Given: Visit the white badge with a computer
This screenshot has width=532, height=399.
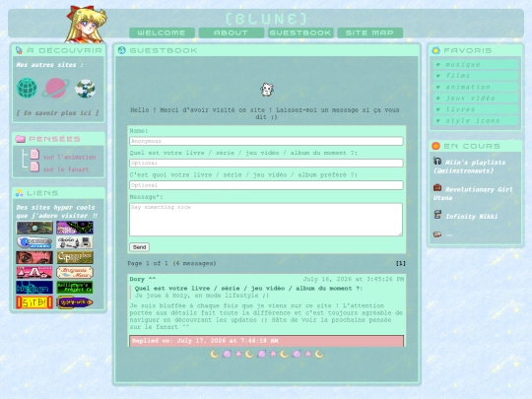Looking at the screenshot, I should tap(75, 242).
